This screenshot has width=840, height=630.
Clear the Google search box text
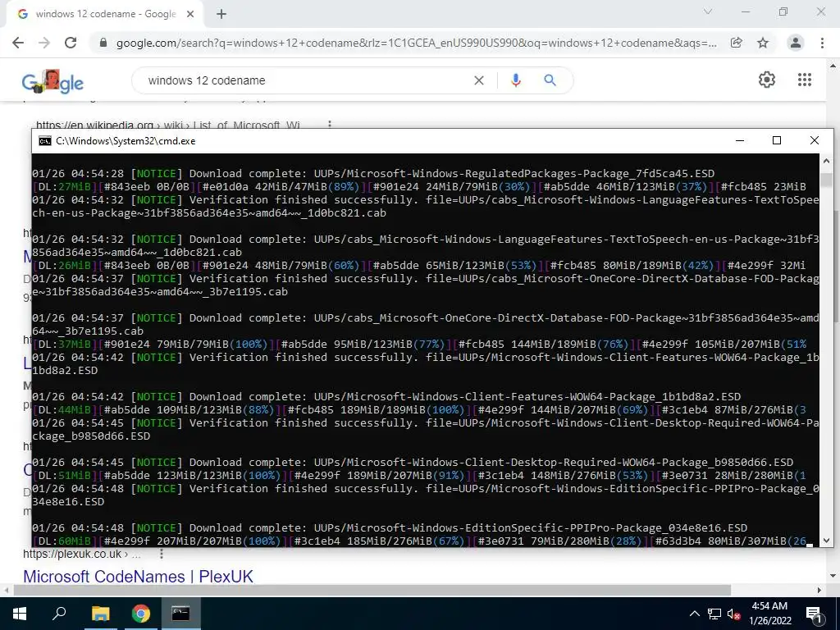pos(479,80)
